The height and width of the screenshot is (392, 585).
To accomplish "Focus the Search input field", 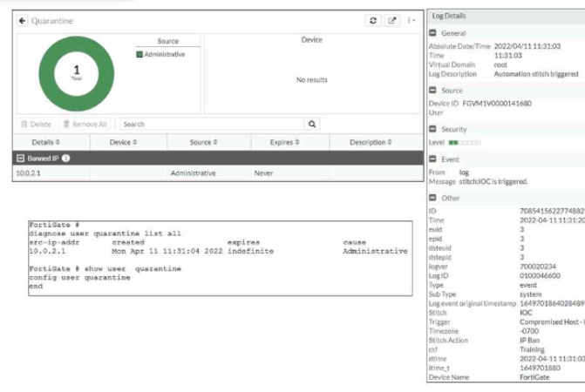I will tap(212, 124).
